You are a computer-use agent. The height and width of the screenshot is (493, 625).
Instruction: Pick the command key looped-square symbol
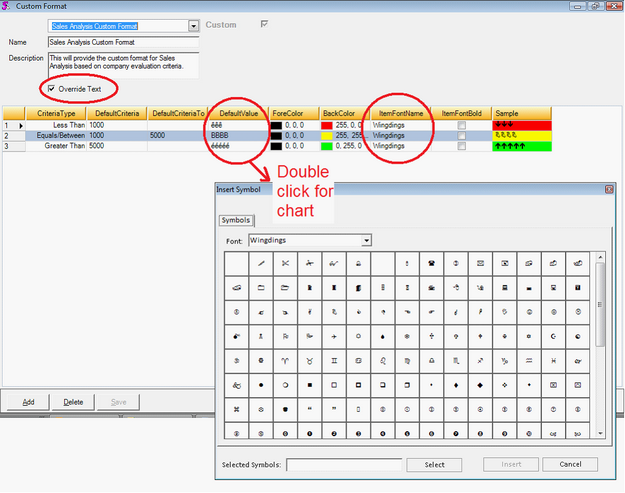(x=237, y=409)
